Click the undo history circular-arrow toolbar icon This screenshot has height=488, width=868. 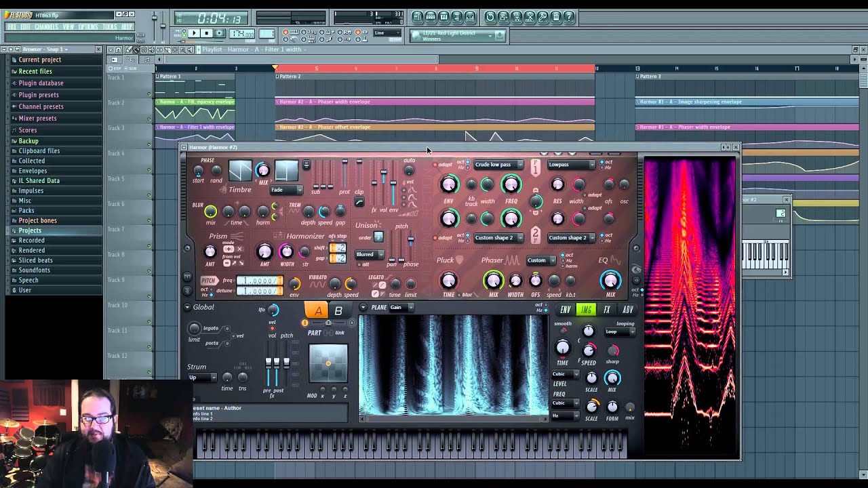tap(490, 17)
